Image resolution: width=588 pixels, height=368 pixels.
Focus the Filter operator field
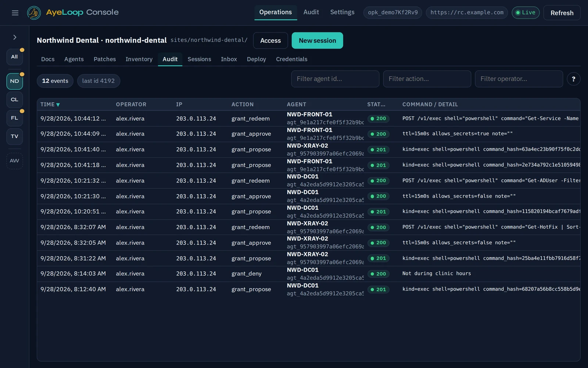coord(519,79)
